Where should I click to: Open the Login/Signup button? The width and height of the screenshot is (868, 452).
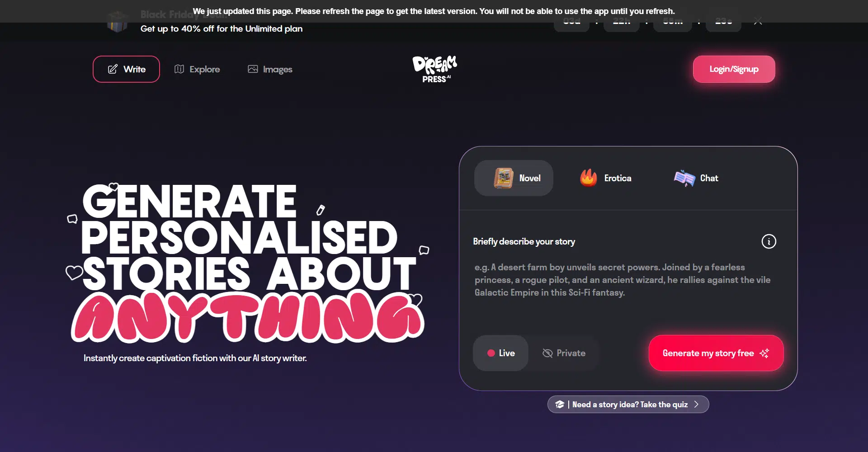coord(734,69)
